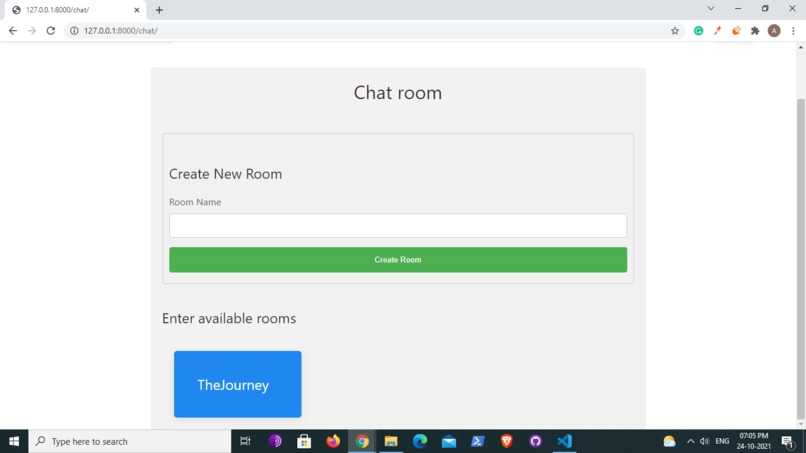Viewport: 806px width, 453px height.
Task: Open the Chrome profile avatar
Action: (774, 31)
